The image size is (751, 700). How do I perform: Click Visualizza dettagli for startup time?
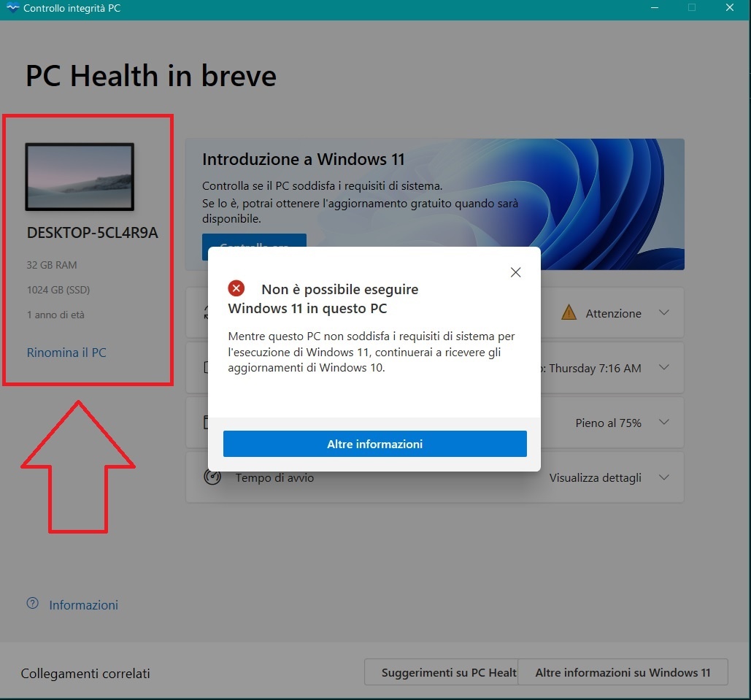pos(596,477)
